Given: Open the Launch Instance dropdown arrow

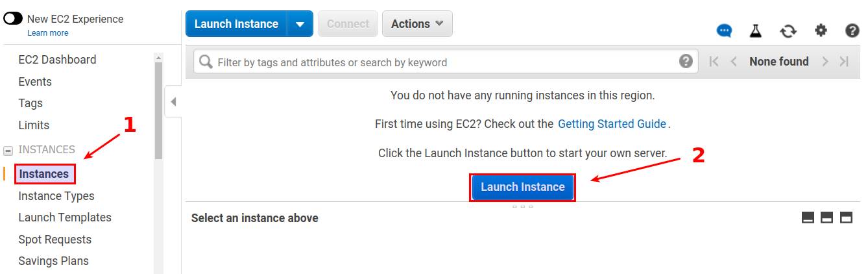Looking at the screenshot, I should coord(300,24).
